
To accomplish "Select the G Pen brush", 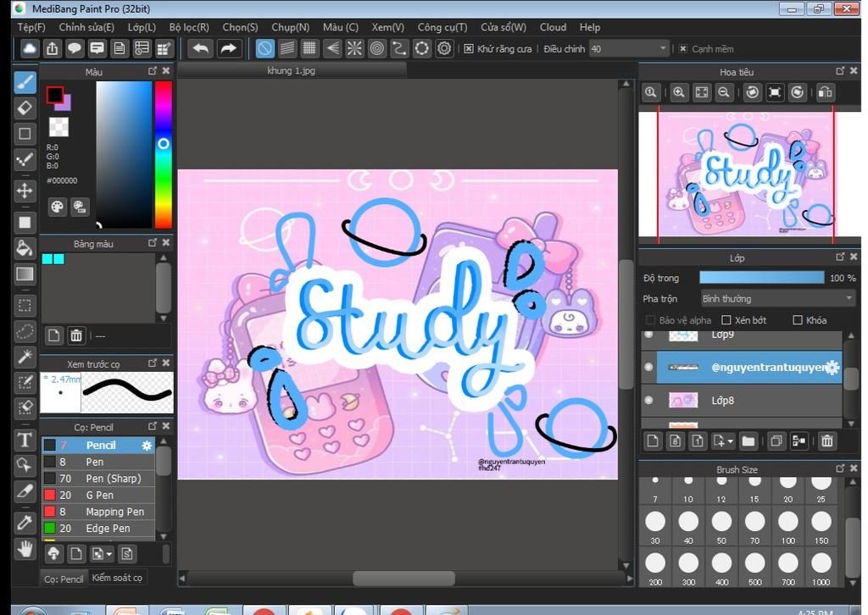I will tap(98, 495).
